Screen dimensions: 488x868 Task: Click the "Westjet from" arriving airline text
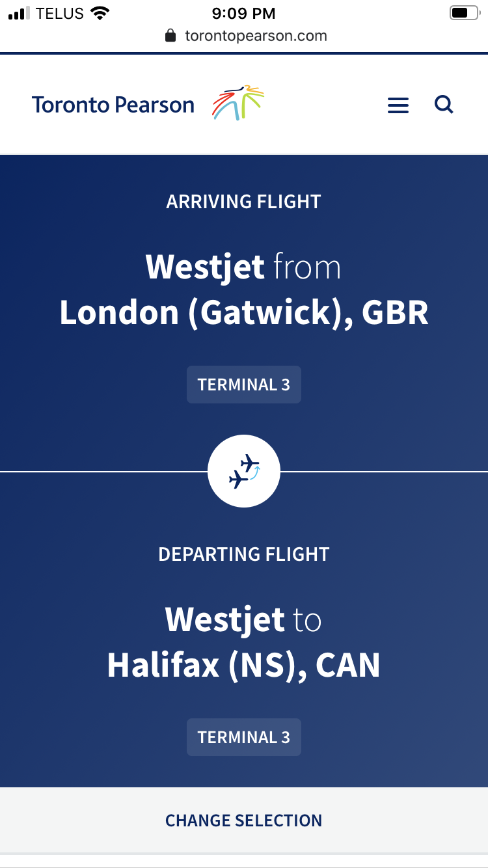[244, 267]
